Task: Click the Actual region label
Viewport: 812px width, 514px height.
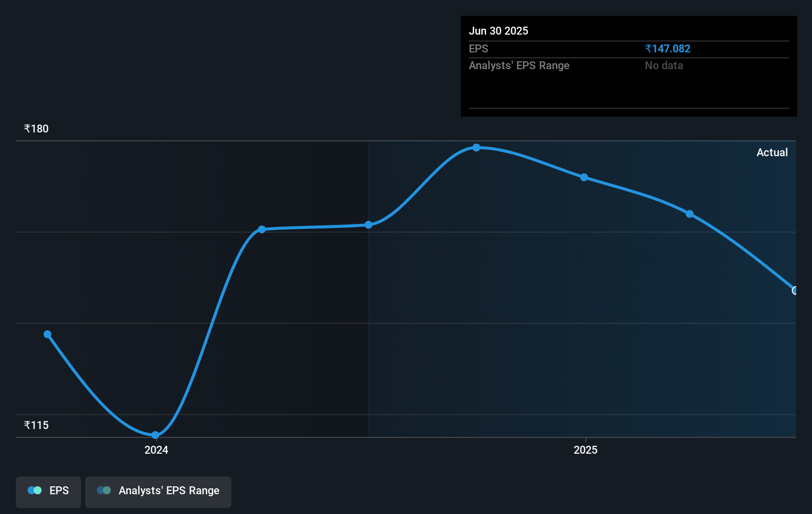Action: tap(772, 152)
